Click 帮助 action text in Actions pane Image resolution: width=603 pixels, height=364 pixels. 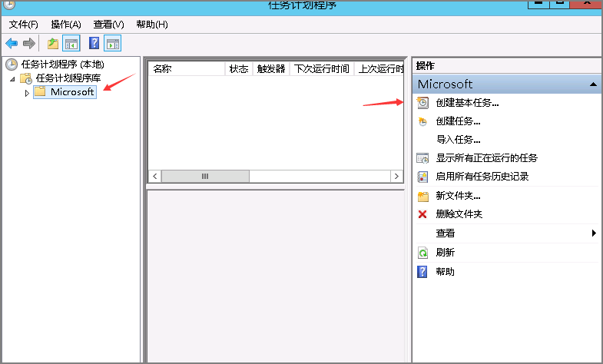pyautogui.click(x=445, y=272)
